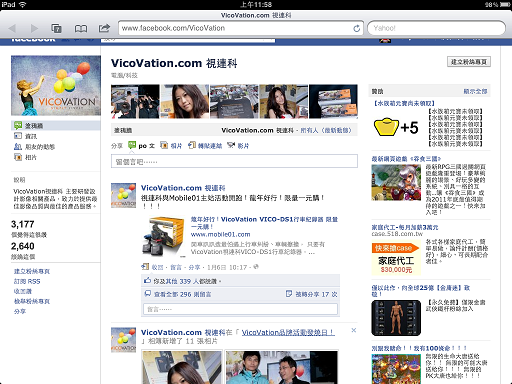
Task: Open the Safari bookmarks book icon
Action: tap(80, 29)
